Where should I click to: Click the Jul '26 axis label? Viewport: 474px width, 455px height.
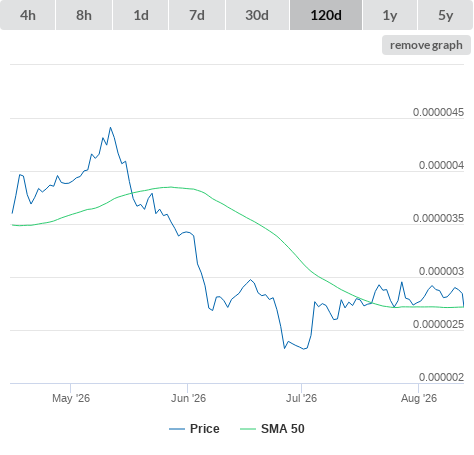[301, 398]
